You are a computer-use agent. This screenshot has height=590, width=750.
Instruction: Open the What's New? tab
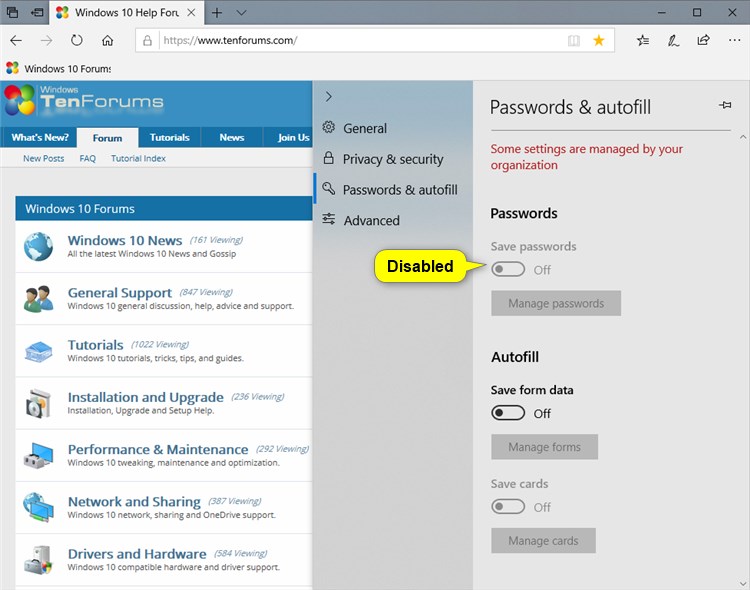coord(40,138)
